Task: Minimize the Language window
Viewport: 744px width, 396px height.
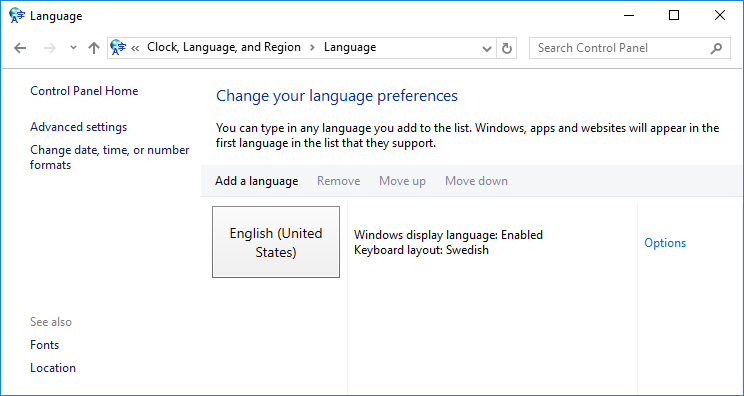Action: 629,15
